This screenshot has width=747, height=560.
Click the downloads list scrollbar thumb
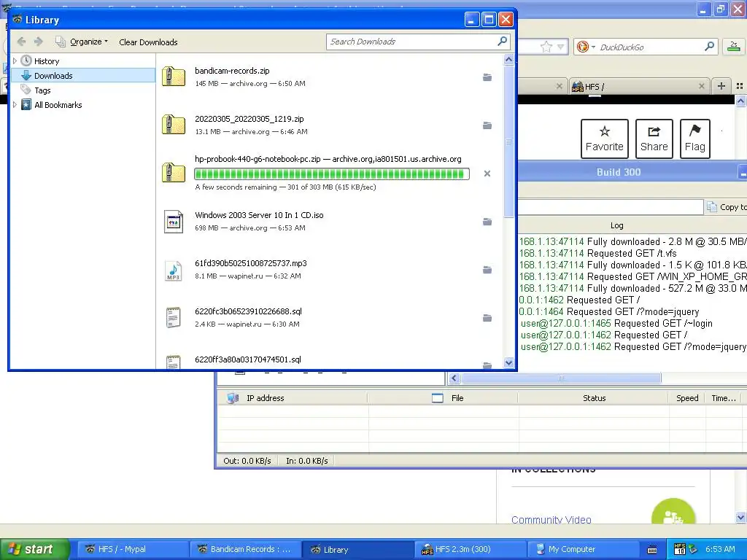[508, 141]
